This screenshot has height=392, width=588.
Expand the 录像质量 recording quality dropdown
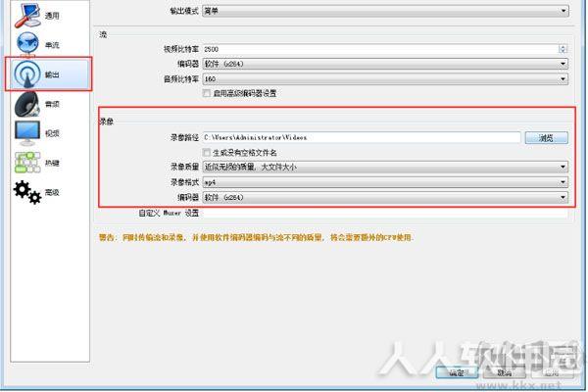tap(385, 167)
